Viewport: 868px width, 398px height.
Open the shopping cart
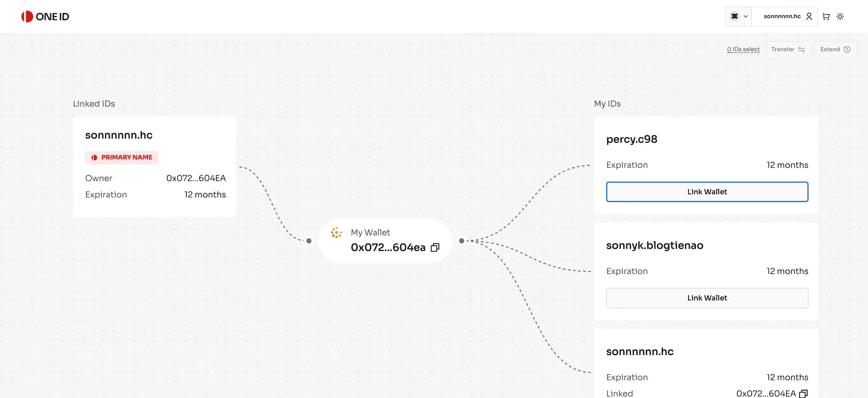pos(826,16)
